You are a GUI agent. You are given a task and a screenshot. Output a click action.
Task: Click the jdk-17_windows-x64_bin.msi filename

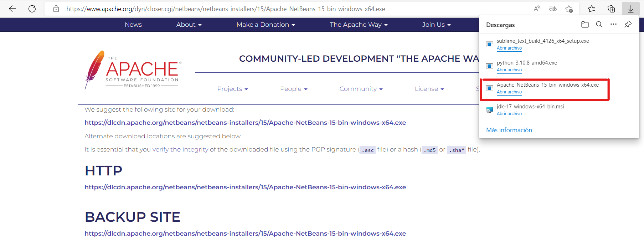(x=530, y=107)
